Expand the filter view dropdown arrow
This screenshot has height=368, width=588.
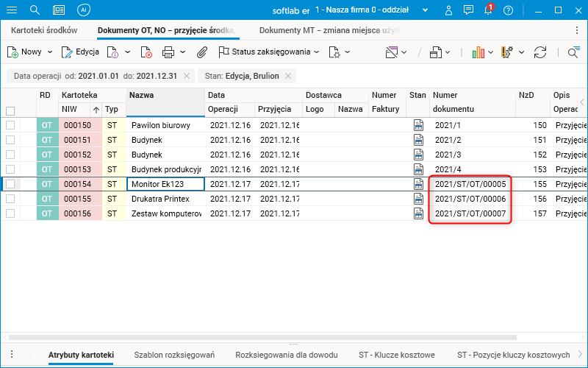[x=404, y=52]
